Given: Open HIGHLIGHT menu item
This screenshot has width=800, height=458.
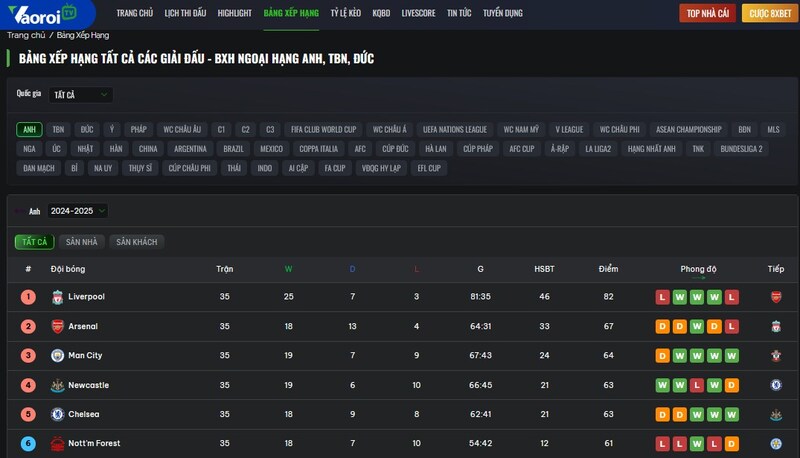Looking at the screenshot, I should [235, 13].
